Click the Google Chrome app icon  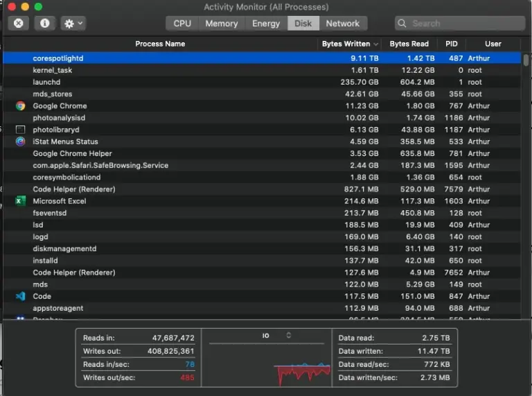tap(20, 106)
